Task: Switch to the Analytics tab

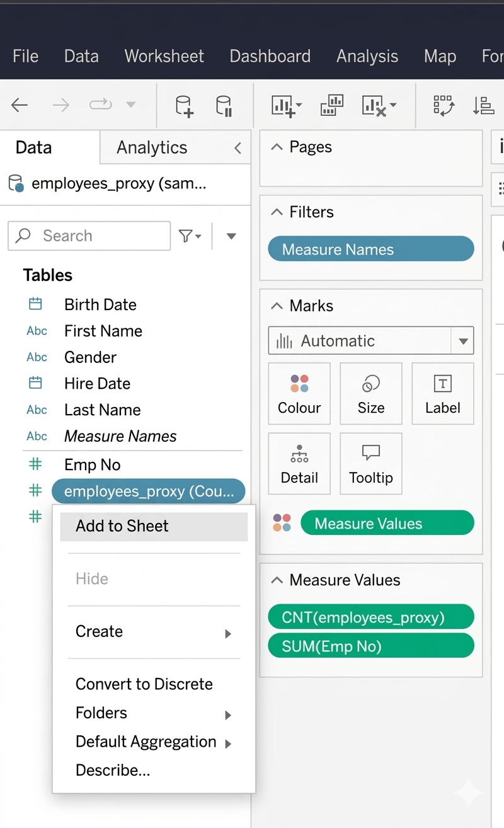Action: pos(152,147)
